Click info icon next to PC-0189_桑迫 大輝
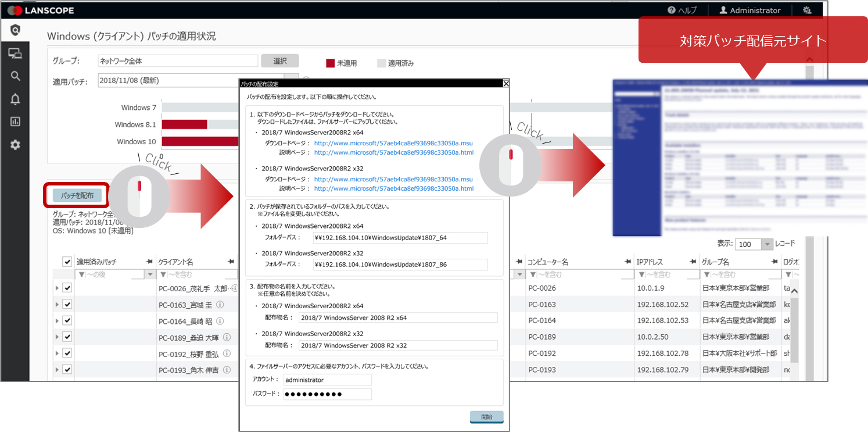 point(227,337)
